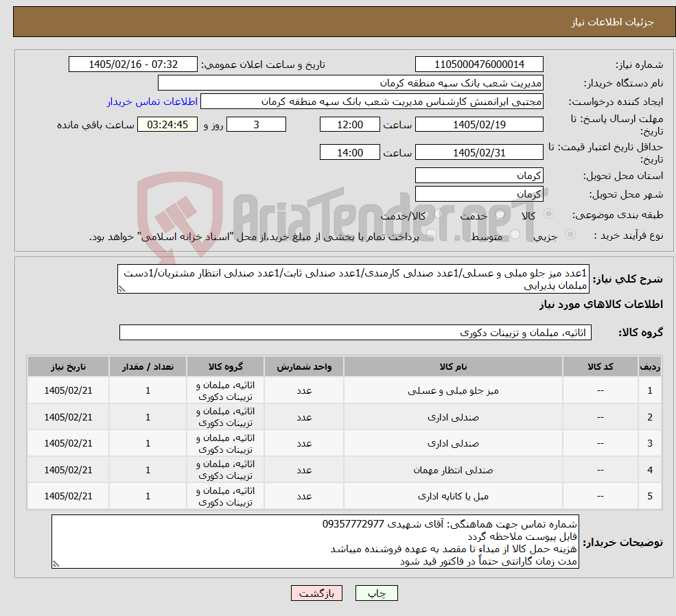The width and height of the screenshot is (676, 616).
Task: Click the ردیف column header
Action: point(650,366)
